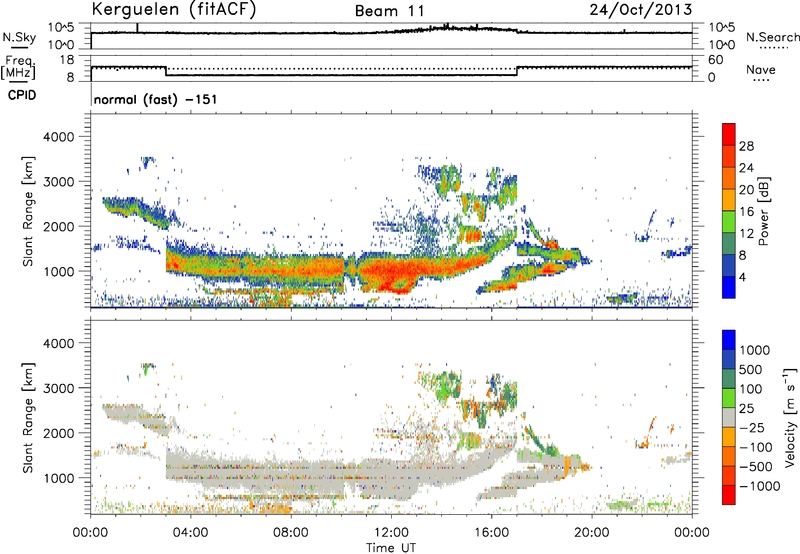This screenshot has height=554, width=800.
Task: Click the blue bottom of power colorbar
Action: click(x=729, y=287)
